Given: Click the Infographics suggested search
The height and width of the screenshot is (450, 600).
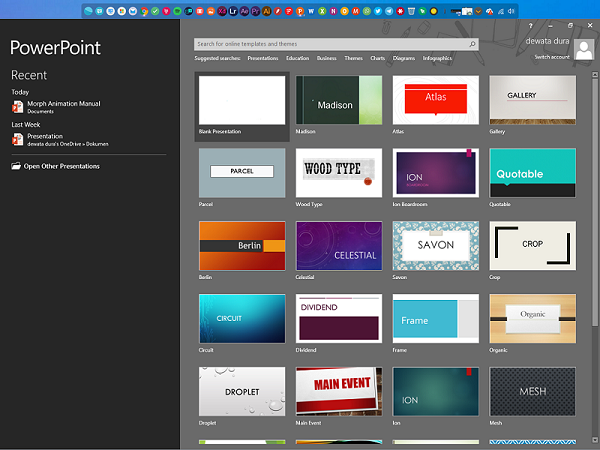Looking at the screenshot, I should coord(437,58).
